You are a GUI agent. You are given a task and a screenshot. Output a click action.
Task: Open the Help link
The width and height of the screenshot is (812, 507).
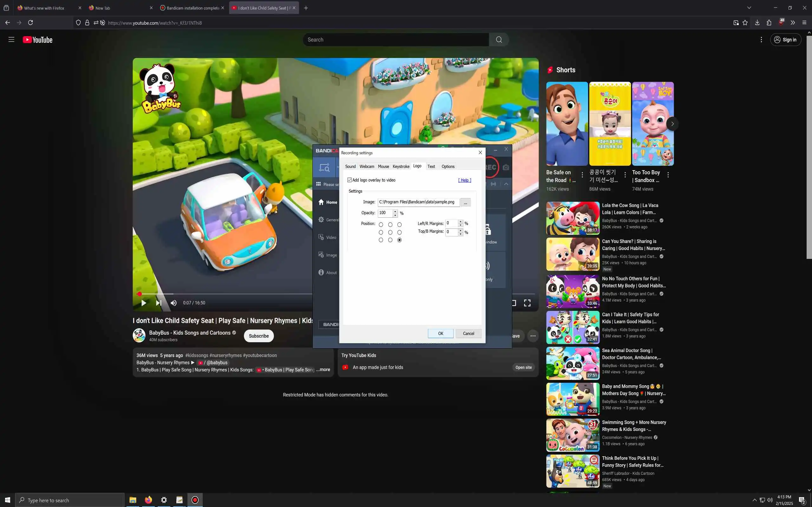coord(465,180)
